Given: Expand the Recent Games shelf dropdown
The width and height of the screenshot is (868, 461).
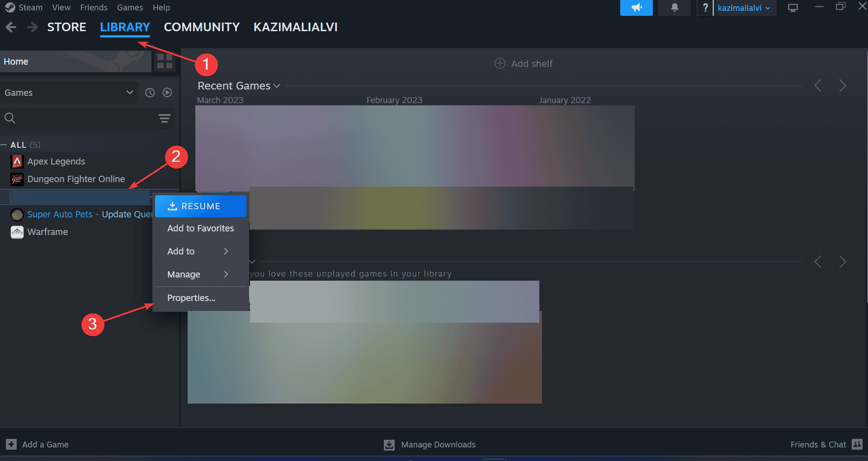Looking at the screenshot, I should pyautogui.click(x=277, y=86).
